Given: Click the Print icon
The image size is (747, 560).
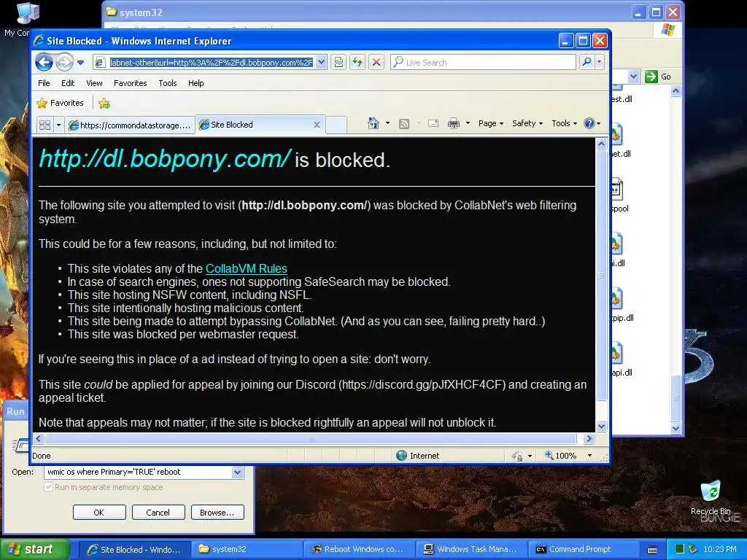Looking at the screenshot, I should pyautogui.click(x=454, y=123).
